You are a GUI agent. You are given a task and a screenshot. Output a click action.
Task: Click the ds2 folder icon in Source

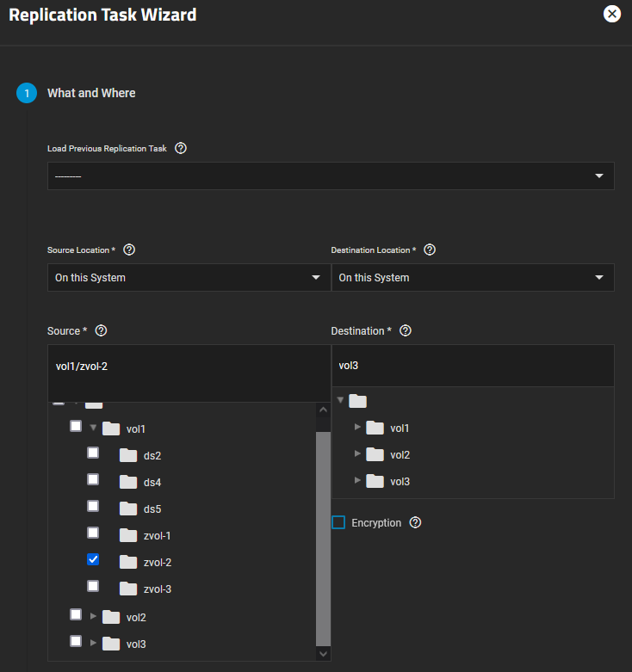(128, 455)
